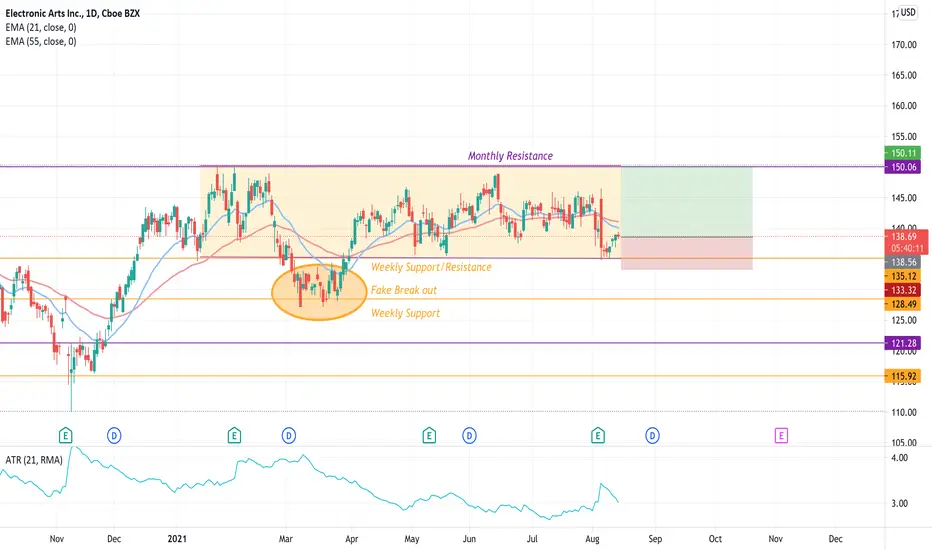
Task: Select the 128.49 orange price label
Action: click(x=903, y=304)
